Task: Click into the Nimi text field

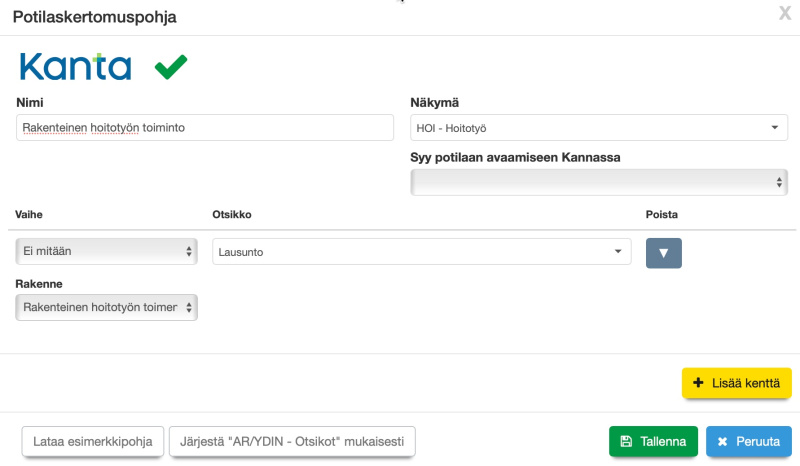Action: pyautogui.click(x=205, y=127)
